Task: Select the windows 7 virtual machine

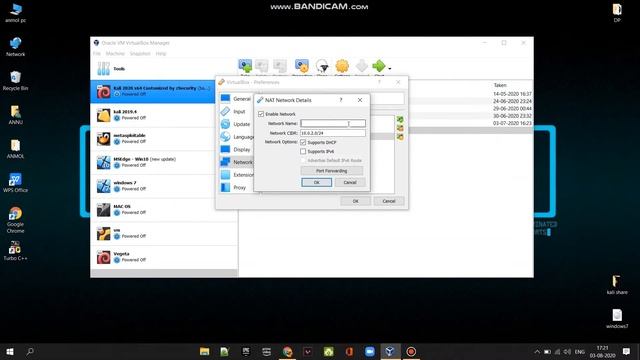Action: pyautogui.click(x=164, y=186)
